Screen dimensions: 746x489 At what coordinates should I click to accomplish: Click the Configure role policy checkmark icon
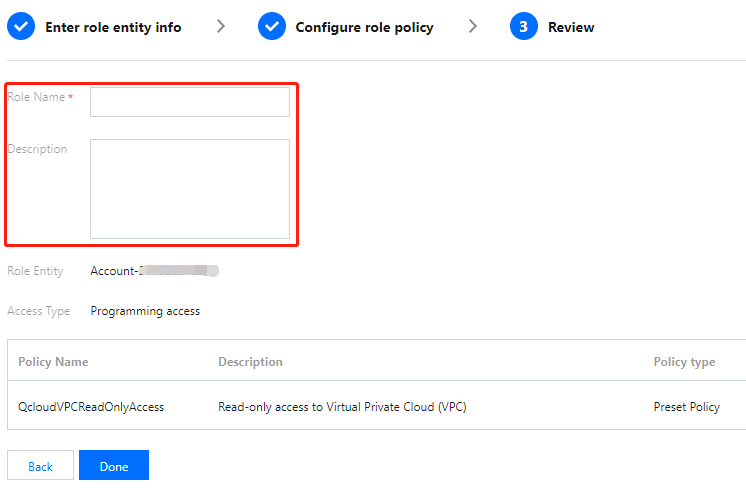click(x=272, y=27)
